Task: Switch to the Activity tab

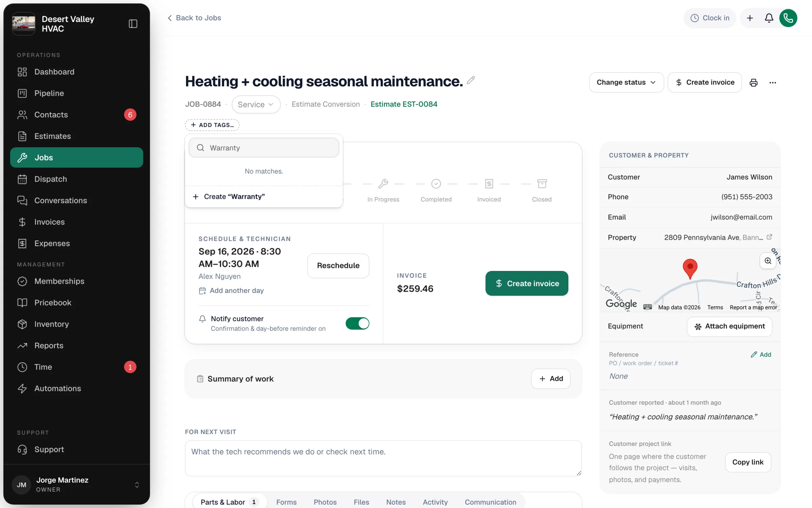Action: 435,502
